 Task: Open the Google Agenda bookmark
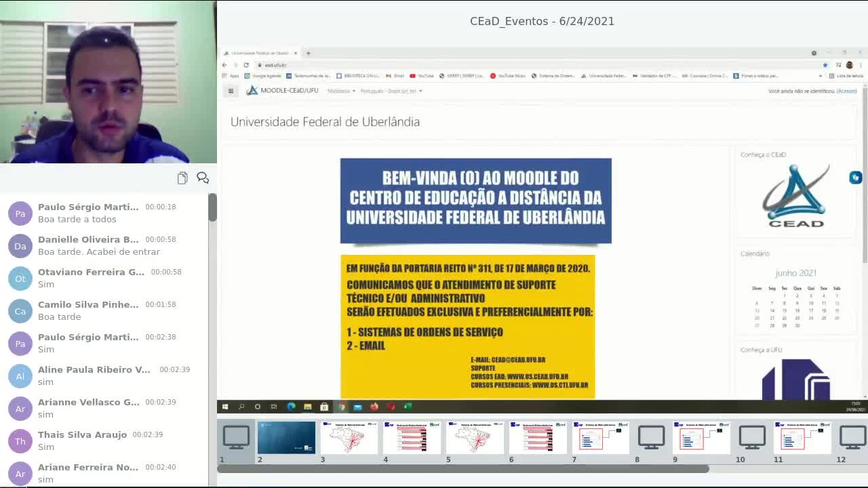pyautogui.click(x=262, y=76)
